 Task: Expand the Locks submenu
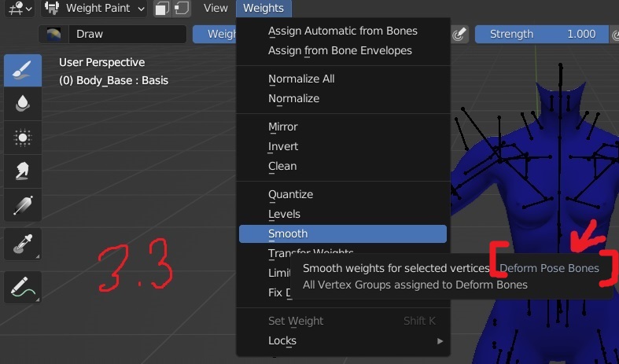pyautogui.click(x=343, y=340)
